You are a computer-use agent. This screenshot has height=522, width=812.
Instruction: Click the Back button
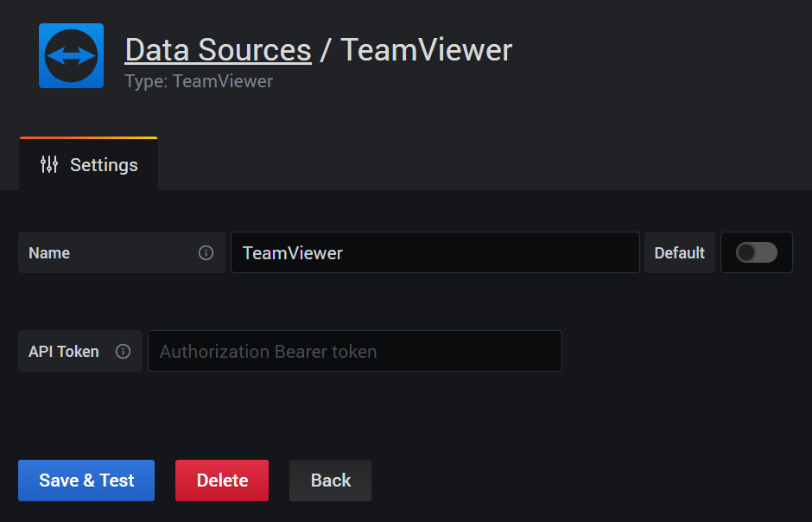(x=330, y=480)
